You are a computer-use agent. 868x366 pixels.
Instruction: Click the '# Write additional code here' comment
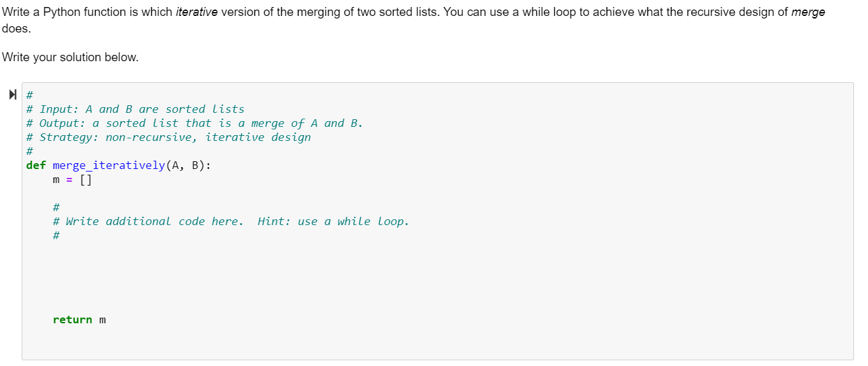pyautogui.click(x=148, y=221)
